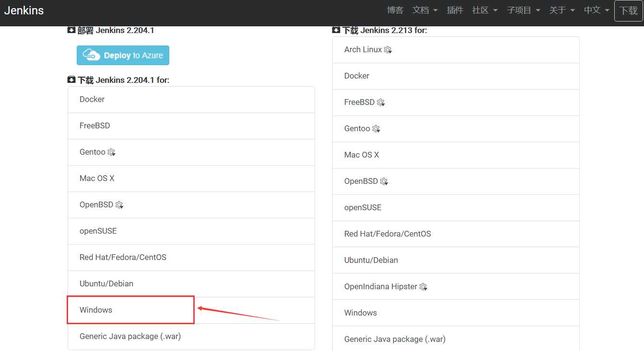Select Windows under Jenkins 2.204.1
644x351 pixels.
coord(191,310)
